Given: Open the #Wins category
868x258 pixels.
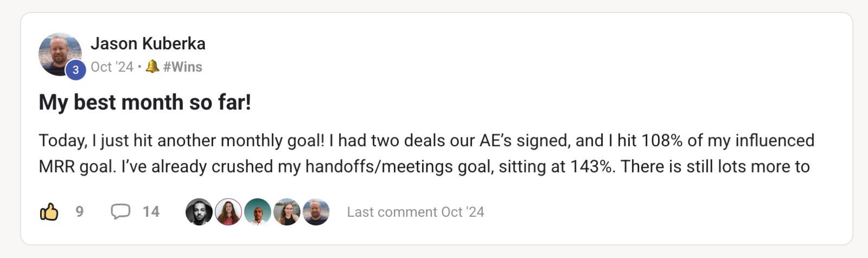Looking at the screenshot, I should click(x=182, y=67).
